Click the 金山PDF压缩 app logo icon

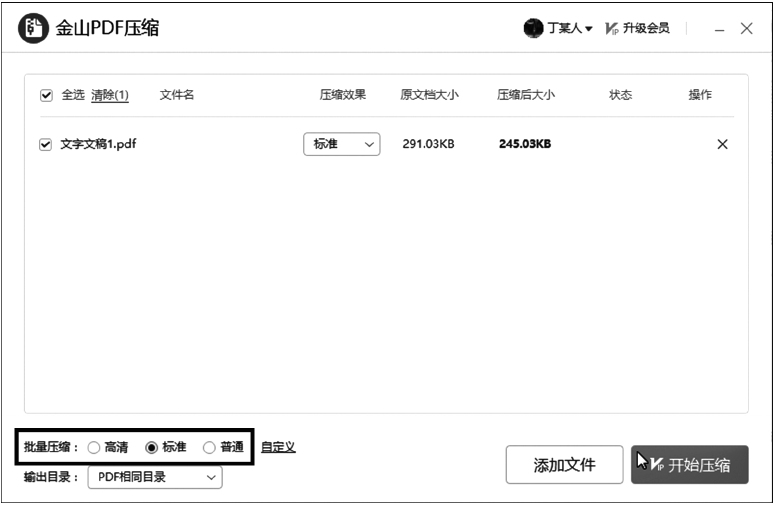click(x=33, y=28)
